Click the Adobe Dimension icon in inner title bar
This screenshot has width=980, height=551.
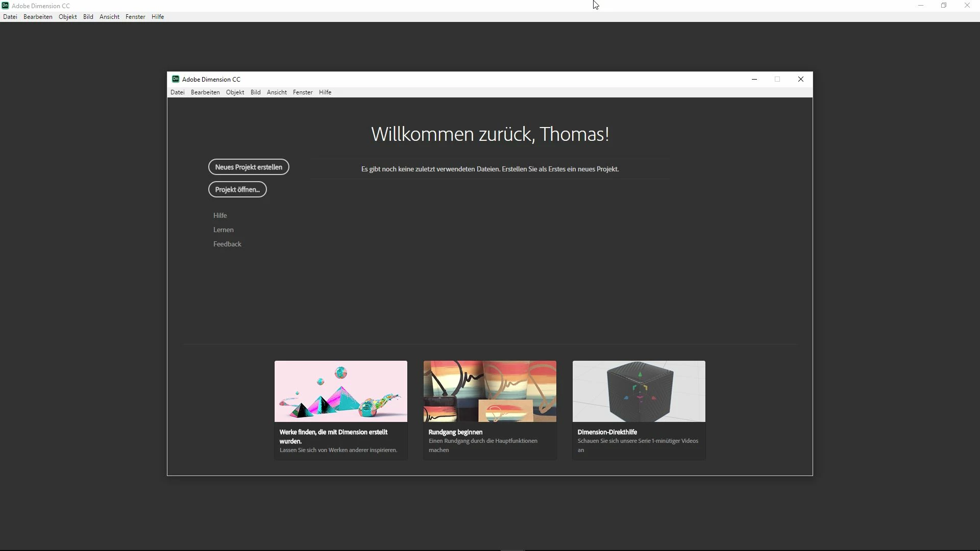click(x=176, y=79)
